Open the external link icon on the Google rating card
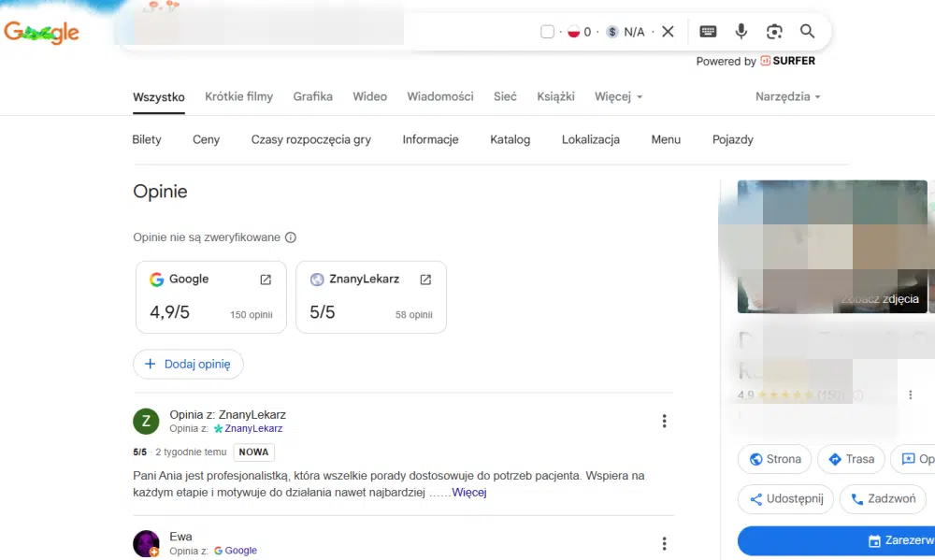The image size is (935, 560). pos(265,279)
